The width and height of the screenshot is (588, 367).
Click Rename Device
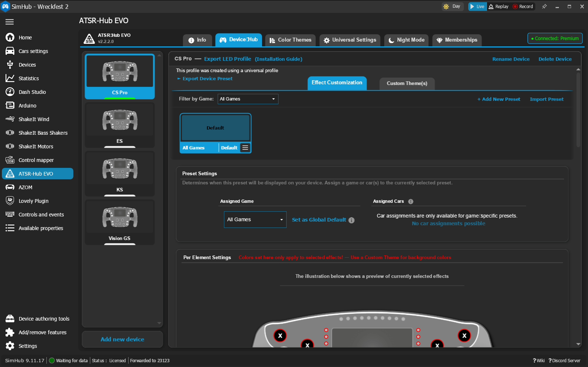[x=511, y=59]
